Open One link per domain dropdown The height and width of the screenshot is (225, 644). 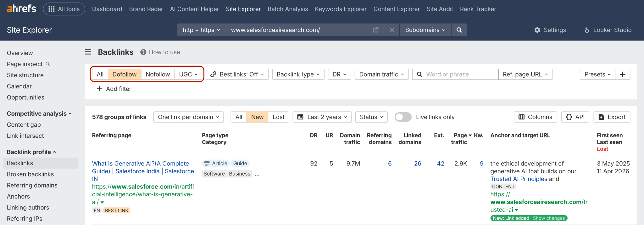click(189, 117)
